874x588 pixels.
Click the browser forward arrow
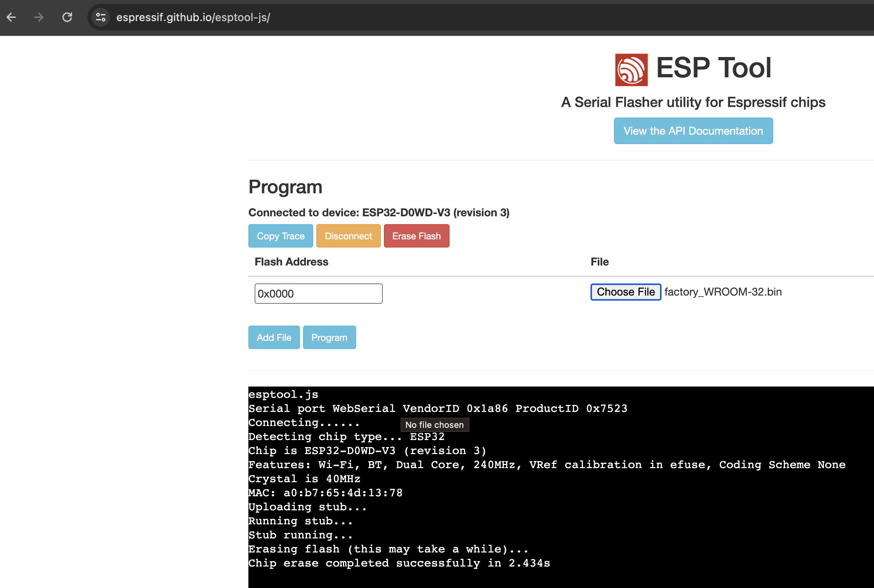pos(39,17)
